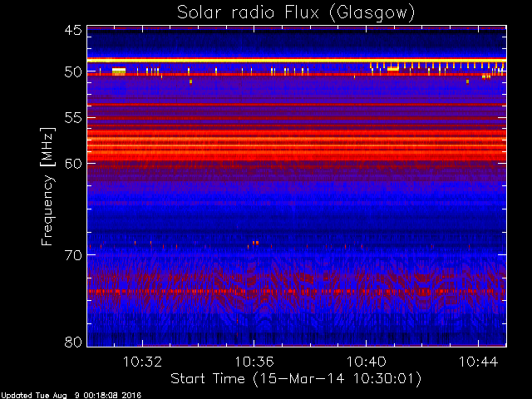Click the dotted red line near 74 MHz

click(x=297, y=291)
